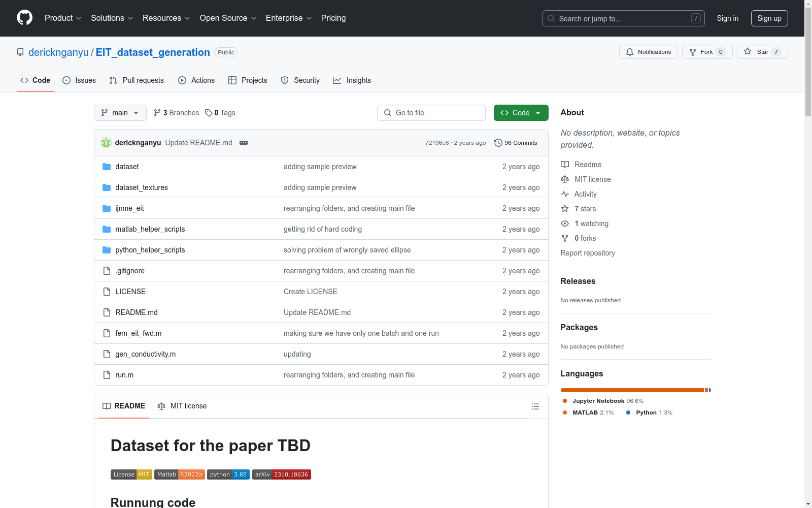Click the README outline list icon

click(x=535, y=406)
